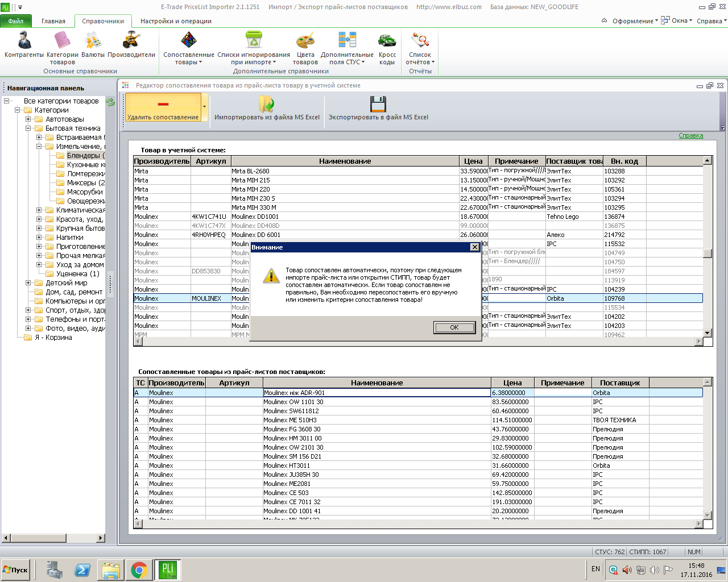Sort by Цена column in Сопоставленные товары table
The height and width of the screenshot is (582, 728).
pos(512,383)
